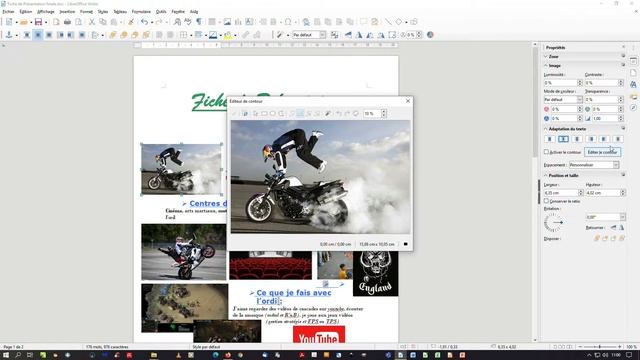Open the Undo history dropdown arrow
This screenshot has width=640, height=360.
pos(151,22)
